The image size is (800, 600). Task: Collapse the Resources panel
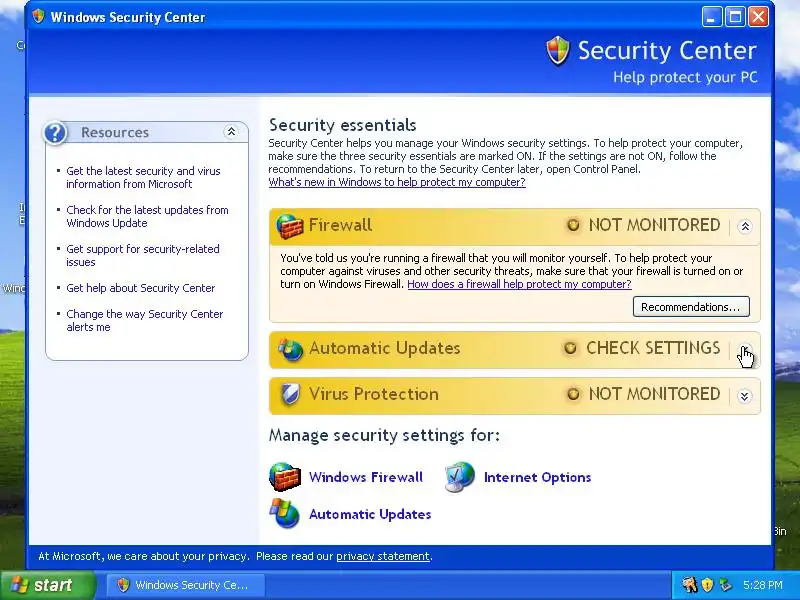pyautogui.click(x=231, y=132)
